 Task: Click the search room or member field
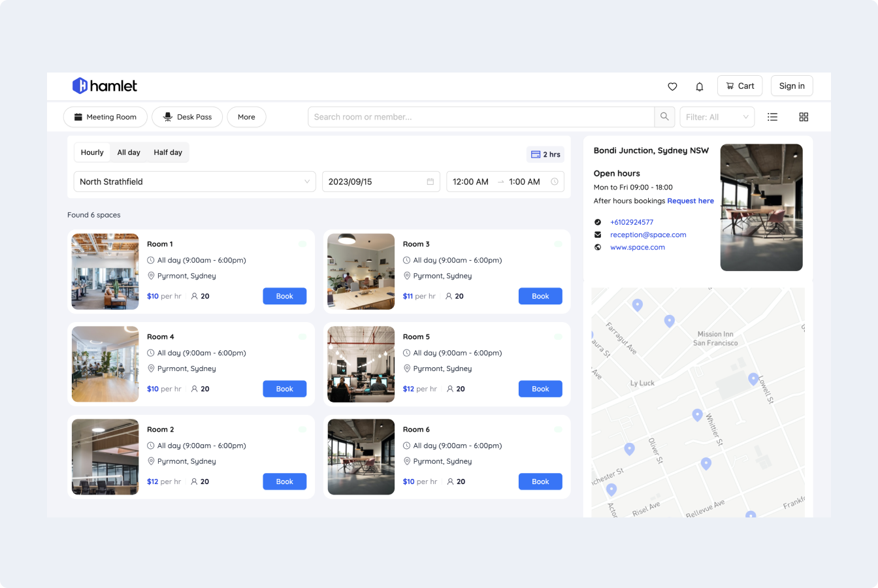coord(481,117)
